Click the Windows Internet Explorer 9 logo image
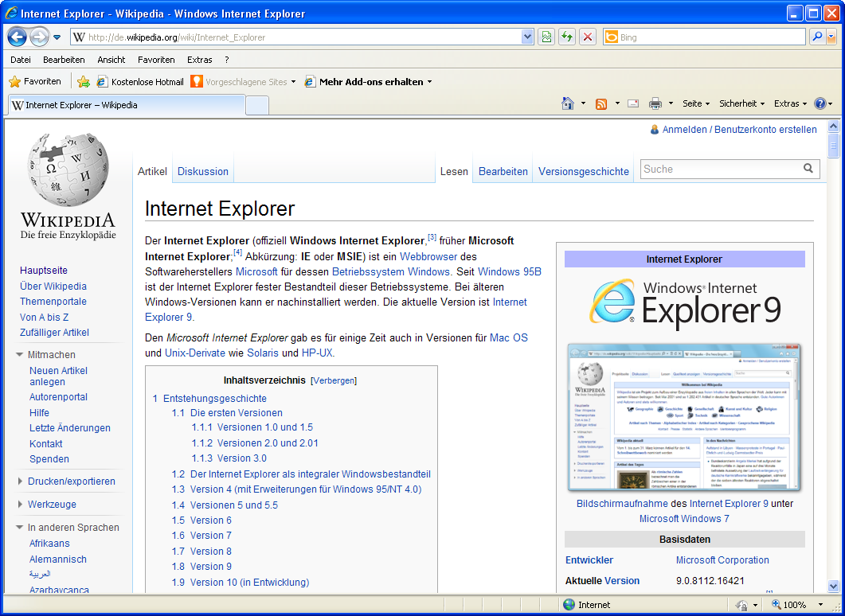The height and width of the screenshot is (616, 845). [684, 303]
